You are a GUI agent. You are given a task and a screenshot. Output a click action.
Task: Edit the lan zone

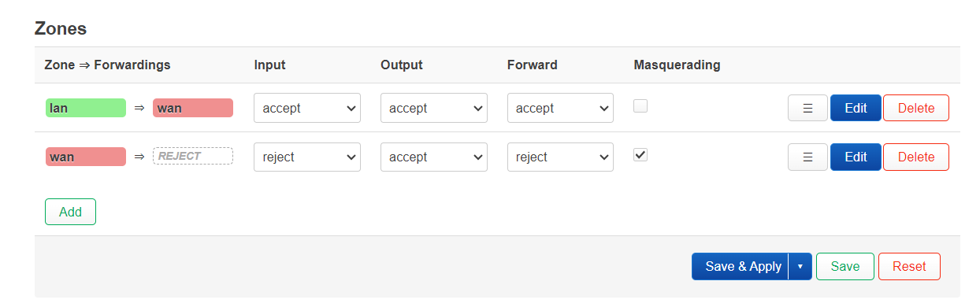(x=856, y=108)
